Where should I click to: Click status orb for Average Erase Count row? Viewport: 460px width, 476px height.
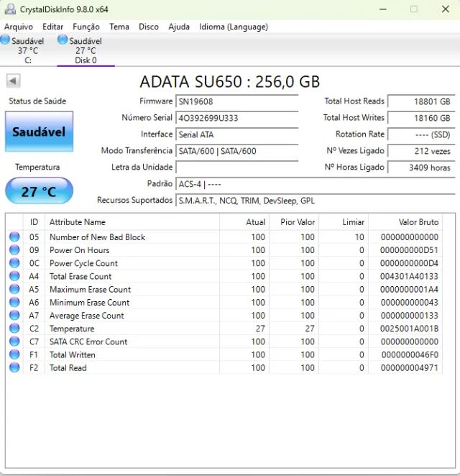click(14, 315)
